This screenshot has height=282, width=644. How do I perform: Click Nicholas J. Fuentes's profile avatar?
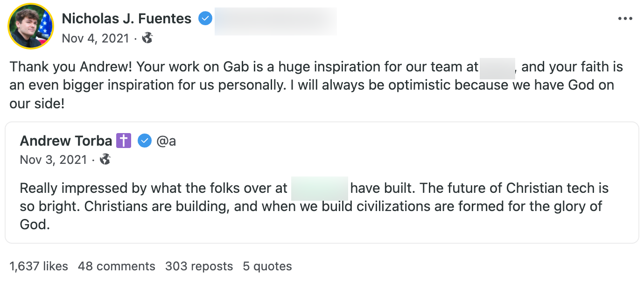click(x=30, y=26)
